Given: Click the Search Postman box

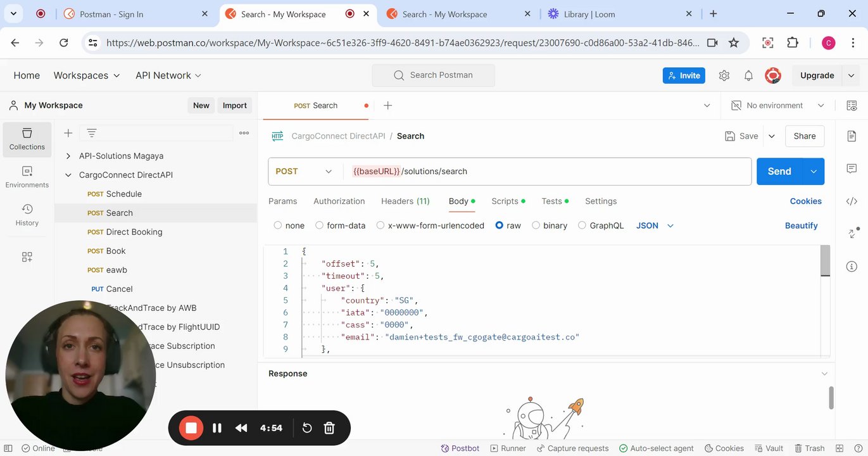Looking at the screenshot, I should (434, 75).
